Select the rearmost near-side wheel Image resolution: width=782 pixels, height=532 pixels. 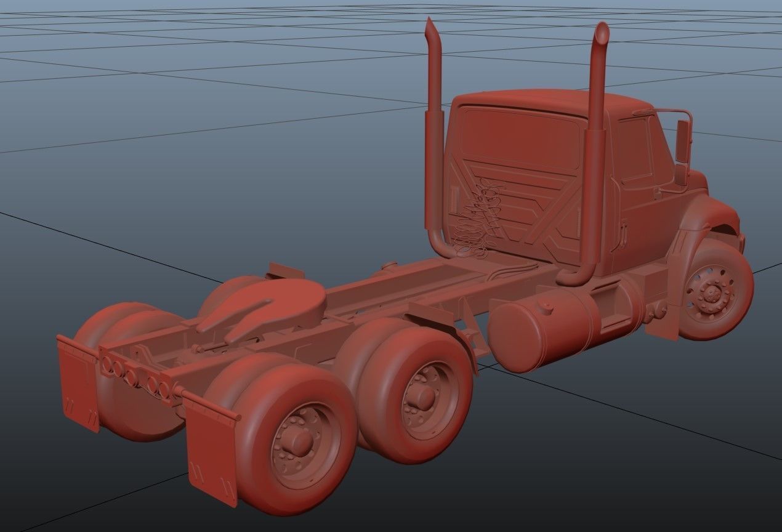click(x=294, y=438)
